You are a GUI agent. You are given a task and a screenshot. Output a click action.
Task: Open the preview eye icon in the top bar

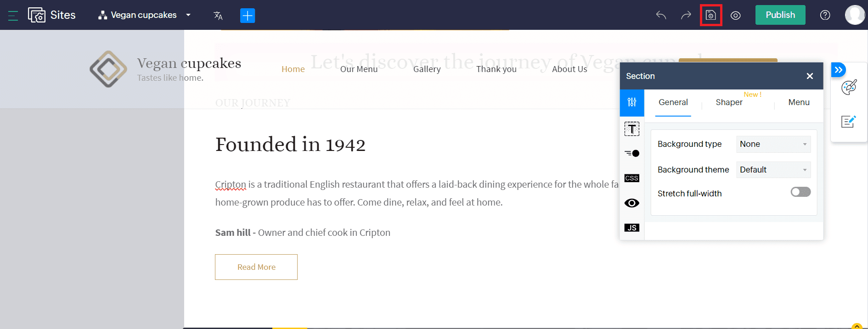[735, 15]
